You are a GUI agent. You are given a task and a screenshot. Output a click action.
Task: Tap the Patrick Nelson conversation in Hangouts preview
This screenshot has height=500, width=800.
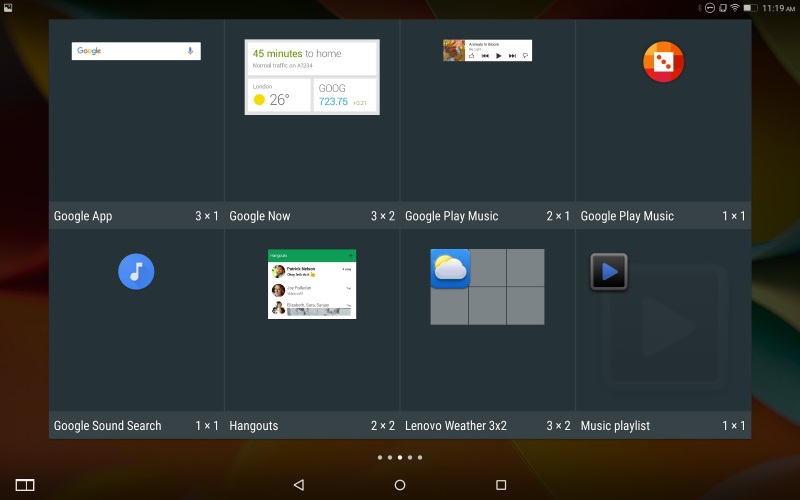(x=312, y=271)
